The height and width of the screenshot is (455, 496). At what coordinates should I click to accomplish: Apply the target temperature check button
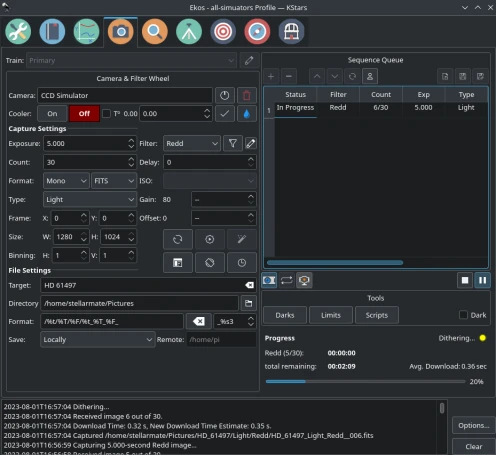pyautogui.click(x=225, y=114)
